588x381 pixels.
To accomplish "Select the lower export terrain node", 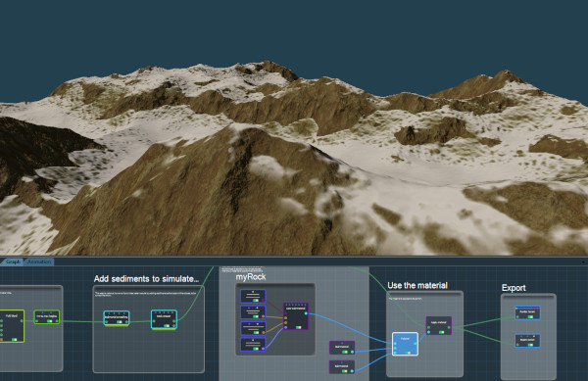I will [x=527, y=341].
